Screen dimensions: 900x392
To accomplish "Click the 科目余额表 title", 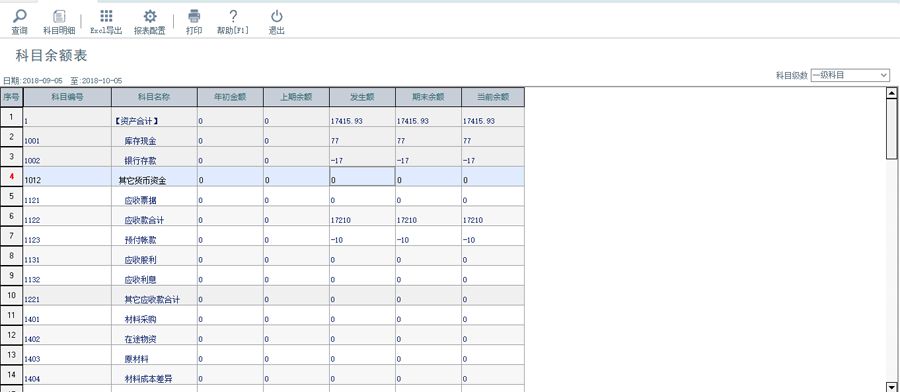I will coord(51,56).
